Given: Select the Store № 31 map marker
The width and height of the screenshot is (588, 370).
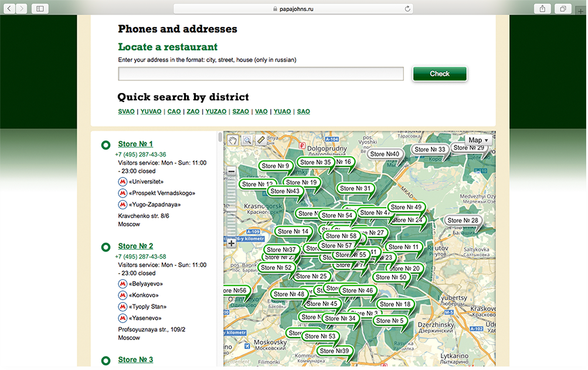Looking at the screenshot, I should pyautogui.click(x=355, y=188).
